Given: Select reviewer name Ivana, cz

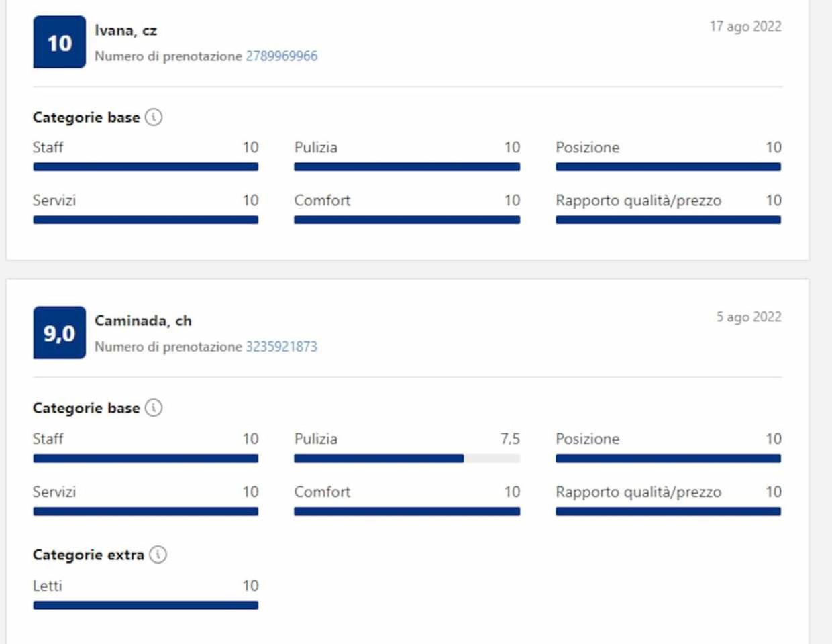Looking at the screenshot, I should tap(126, 31).
